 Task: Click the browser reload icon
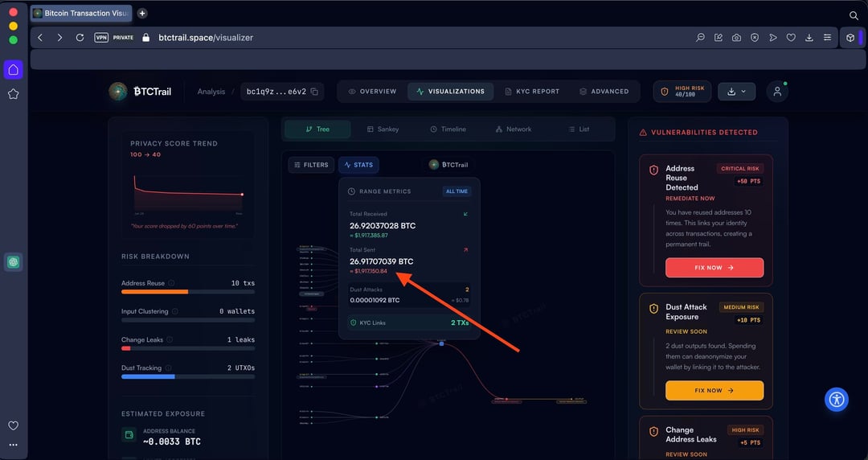(x=80, y=38)
